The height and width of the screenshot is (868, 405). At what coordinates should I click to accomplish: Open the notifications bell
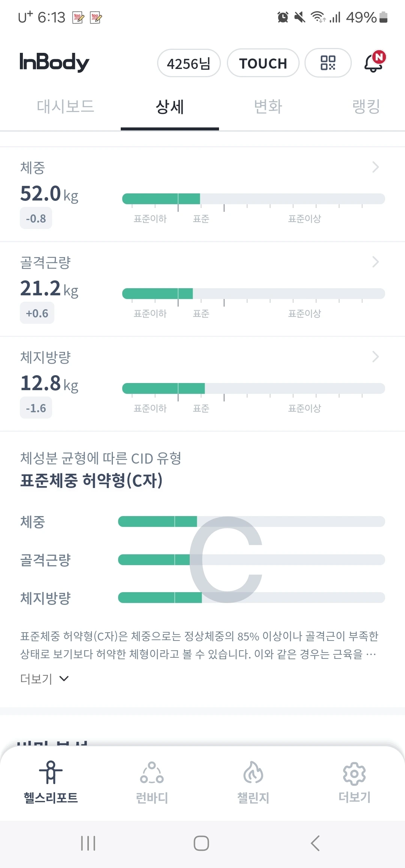[374, 63]
